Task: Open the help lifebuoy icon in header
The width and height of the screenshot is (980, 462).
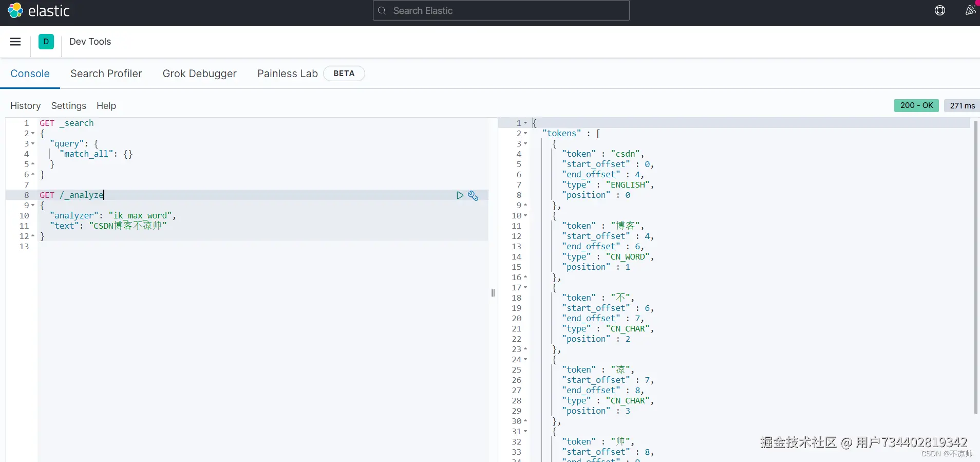Action: point(939,10)
